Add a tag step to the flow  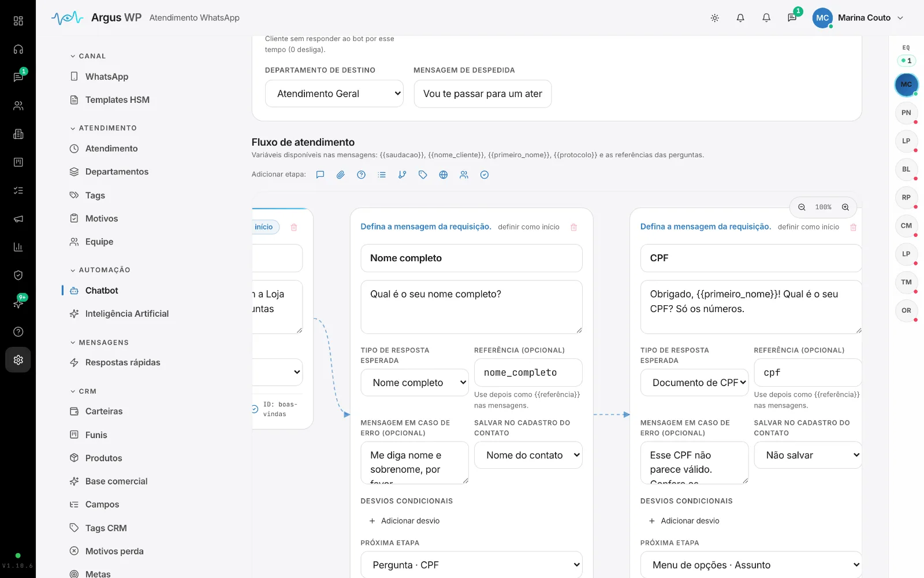pyautogui.click(x=423, y=175)
